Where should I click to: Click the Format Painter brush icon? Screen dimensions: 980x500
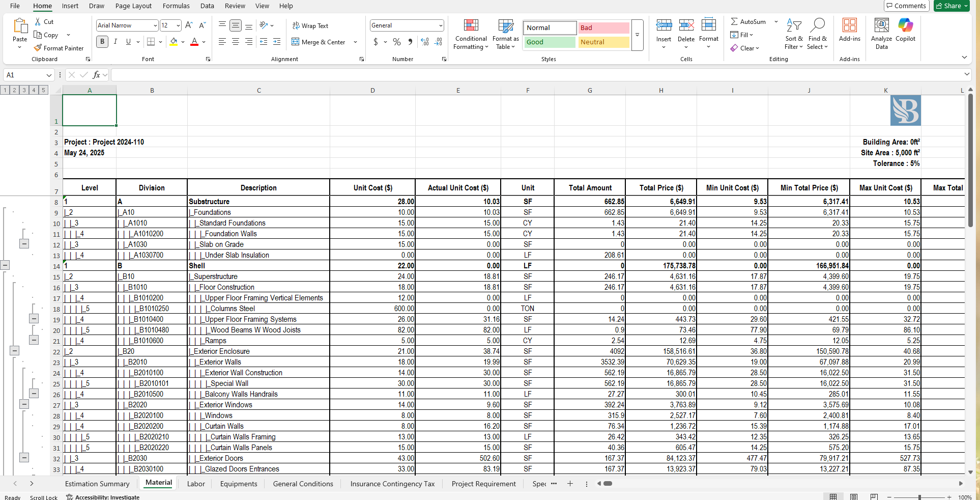pos(38,48)
